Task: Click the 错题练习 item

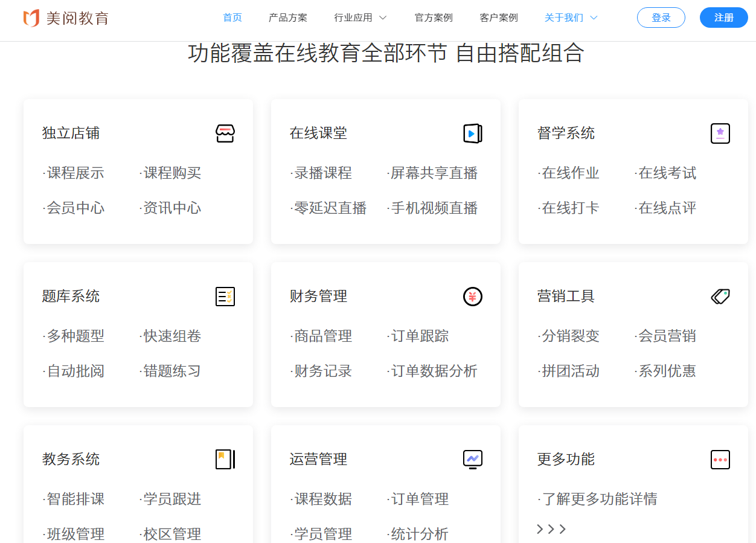Action: (x=170, y=371)
